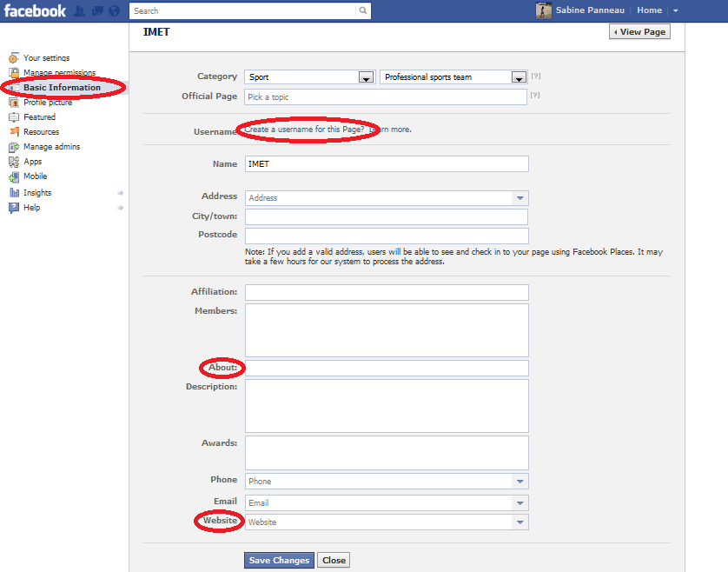Expand the Phone field dropdown arrow
Viewport: 728px width, 572px height.
click(520, 482)
